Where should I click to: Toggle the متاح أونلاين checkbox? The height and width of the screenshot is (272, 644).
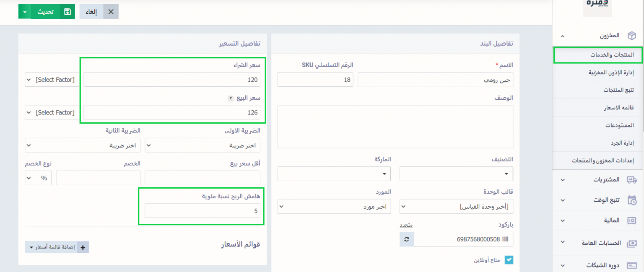[509, 260]
